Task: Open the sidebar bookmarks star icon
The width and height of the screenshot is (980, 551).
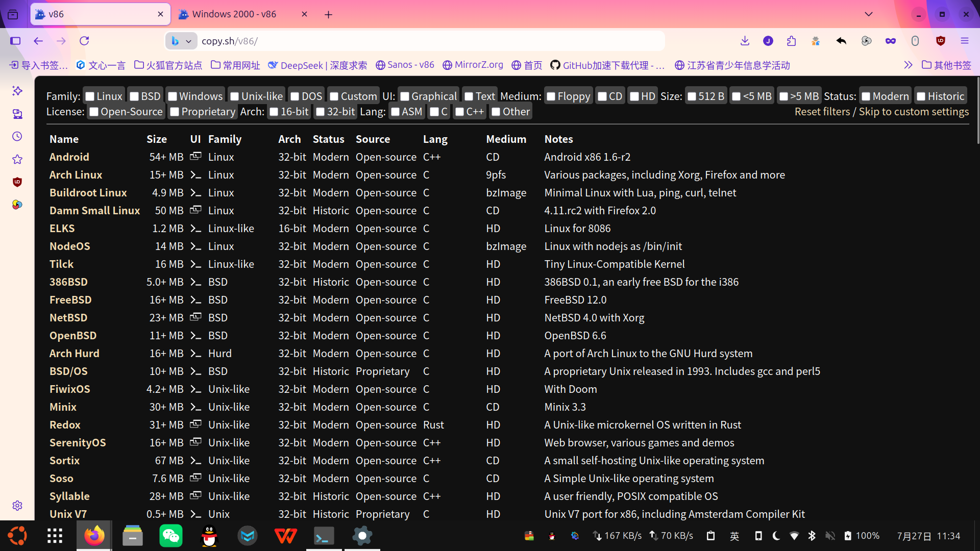Action: click(17, 159)
